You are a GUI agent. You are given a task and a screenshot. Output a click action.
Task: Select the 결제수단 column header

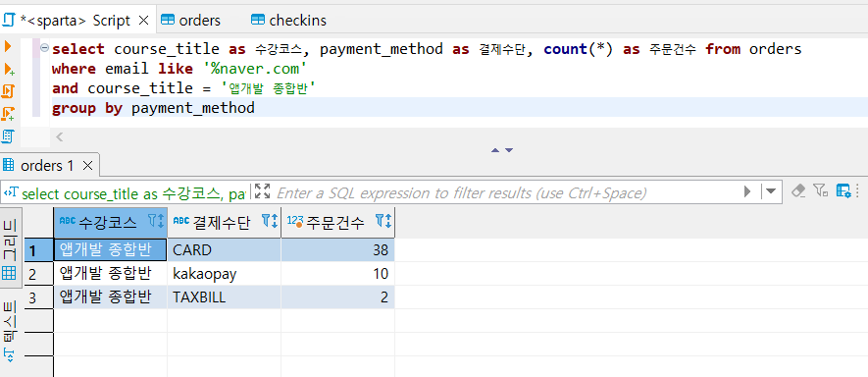pos(221,222)
